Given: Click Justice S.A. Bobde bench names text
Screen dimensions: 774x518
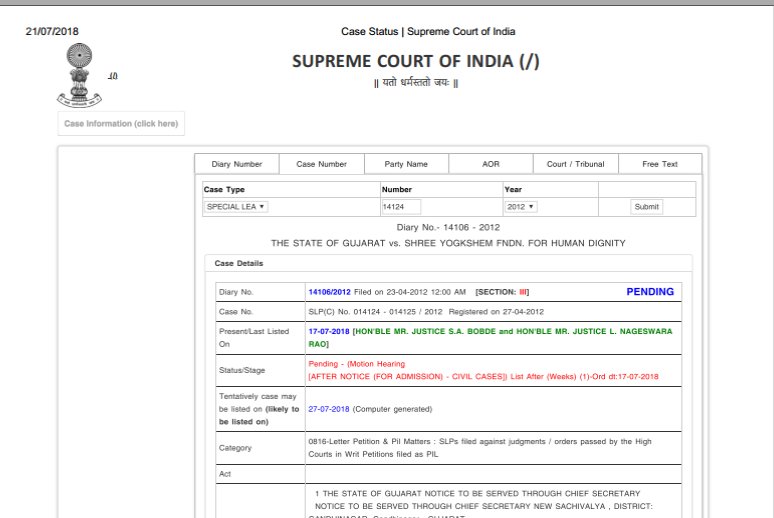Looking at the screenshot, I should 490,338.
